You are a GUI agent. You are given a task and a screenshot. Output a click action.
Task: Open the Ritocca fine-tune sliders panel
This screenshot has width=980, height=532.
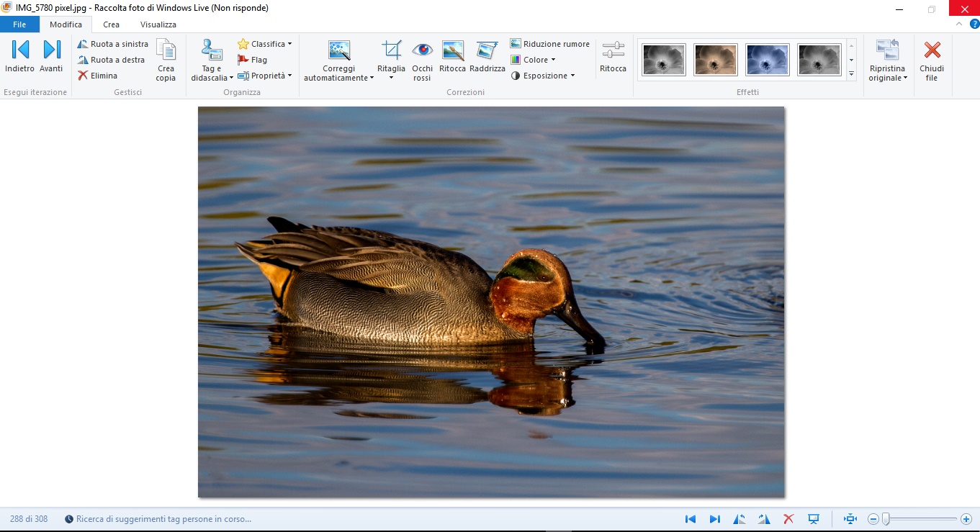click(x=613, y=57)
